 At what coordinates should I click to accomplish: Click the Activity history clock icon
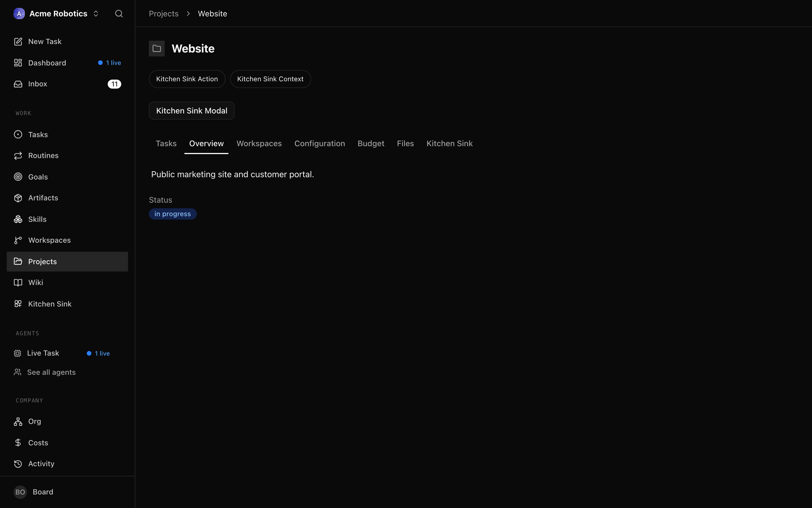coord(18,464)
